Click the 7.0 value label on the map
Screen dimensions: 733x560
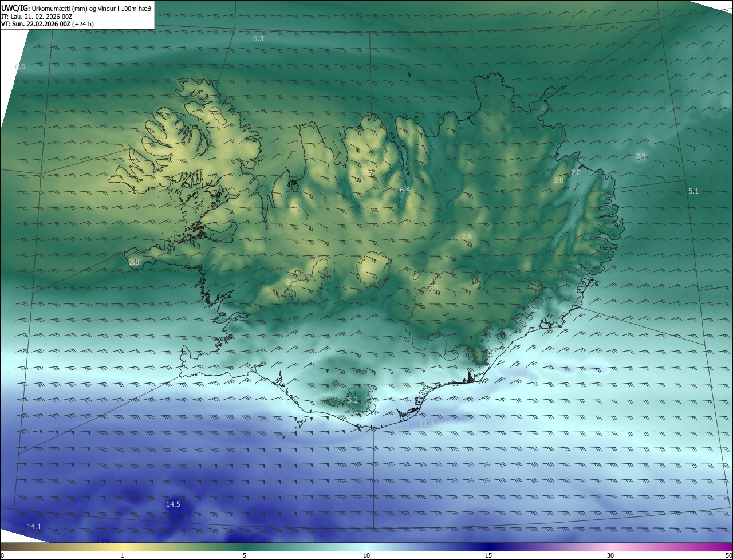coord(576,173)
